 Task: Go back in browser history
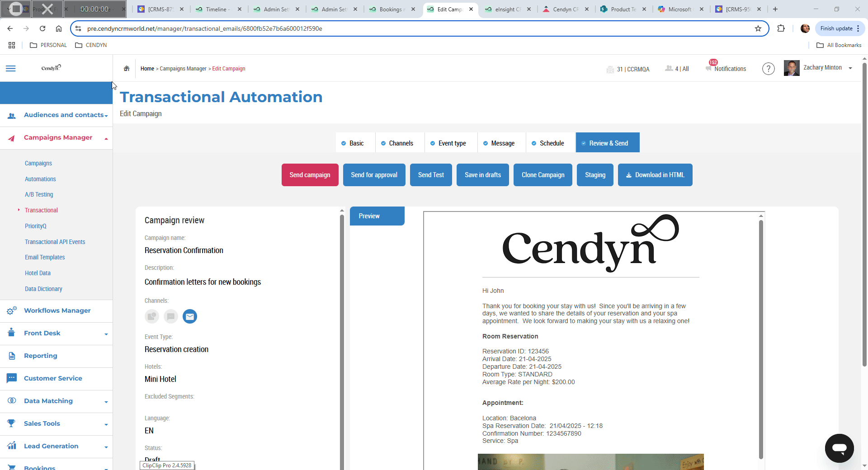(x=10, y=28)
